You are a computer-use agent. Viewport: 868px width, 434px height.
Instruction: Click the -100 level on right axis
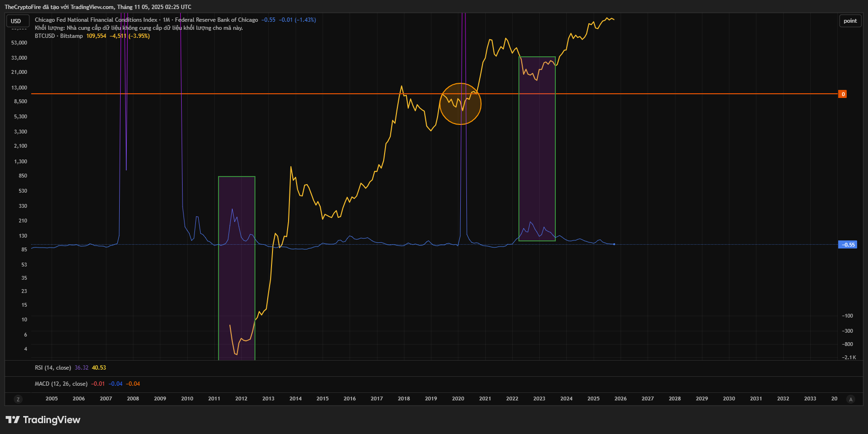[x=848, y=316]
